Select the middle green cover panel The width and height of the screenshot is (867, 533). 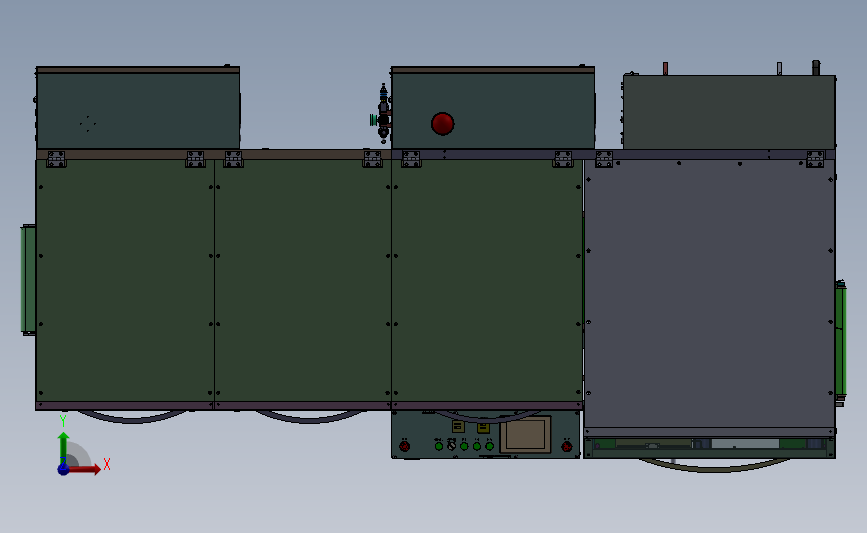click(x=302, y=281)
